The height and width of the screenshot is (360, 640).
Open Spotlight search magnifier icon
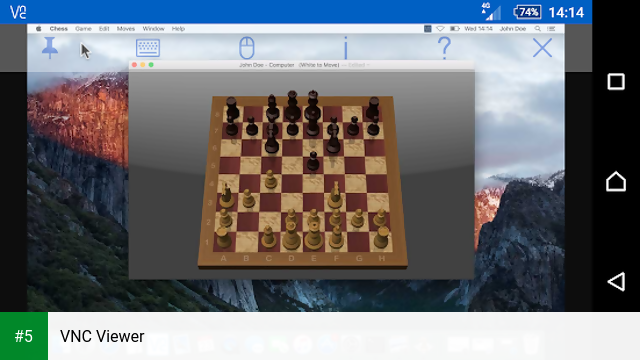coord(538,29)
